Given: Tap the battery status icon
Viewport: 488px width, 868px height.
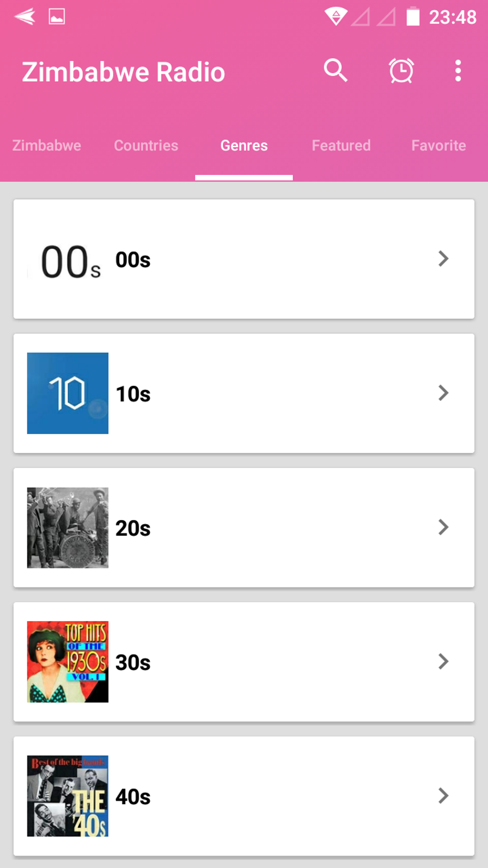Looking at the screenshot, I should pyautogui.click(x=412, y=17).
